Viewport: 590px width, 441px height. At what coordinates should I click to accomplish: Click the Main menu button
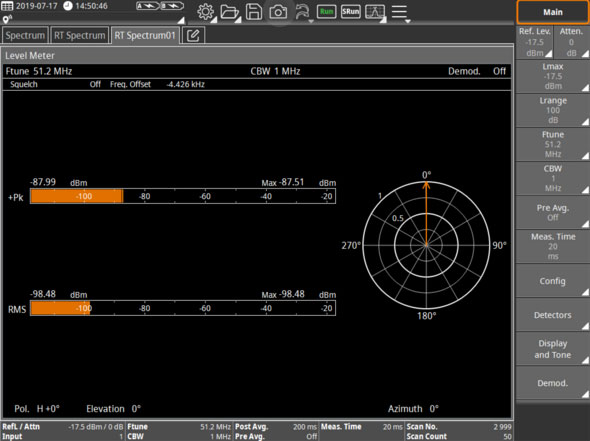552,12
